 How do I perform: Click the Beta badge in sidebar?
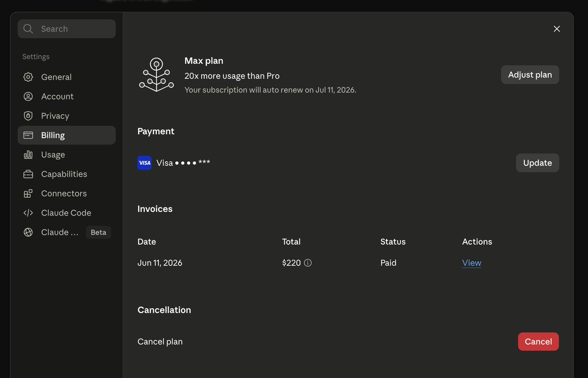pyautogui.click(x=98, y=232)
